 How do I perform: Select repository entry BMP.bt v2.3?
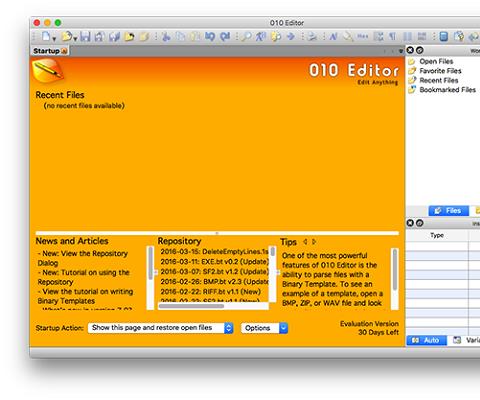214,282
